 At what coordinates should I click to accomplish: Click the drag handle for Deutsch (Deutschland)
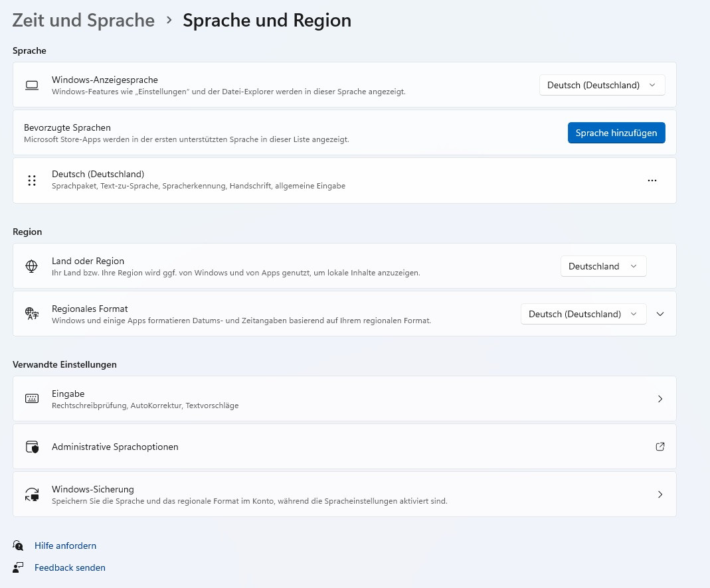tap(32, 181)
